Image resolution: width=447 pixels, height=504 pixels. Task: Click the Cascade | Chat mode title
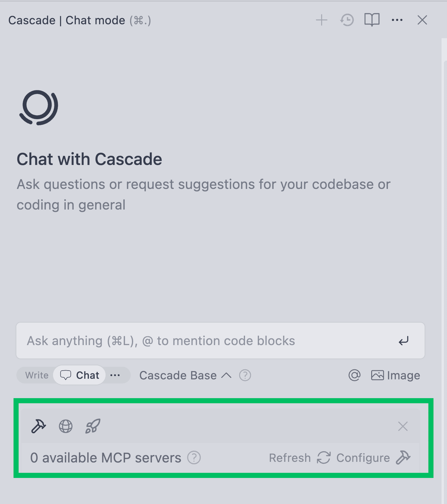coord(67,20)
